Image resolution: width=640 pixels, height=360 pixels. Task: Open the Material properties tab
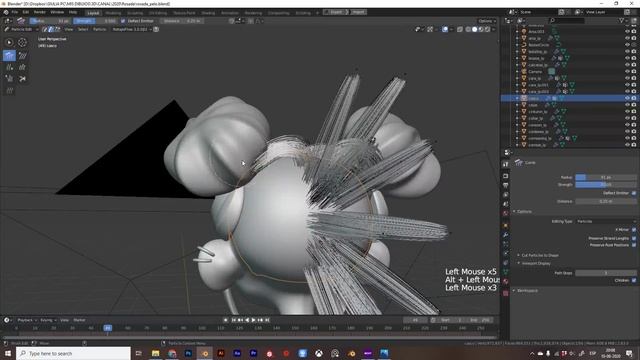click(506, 281)
